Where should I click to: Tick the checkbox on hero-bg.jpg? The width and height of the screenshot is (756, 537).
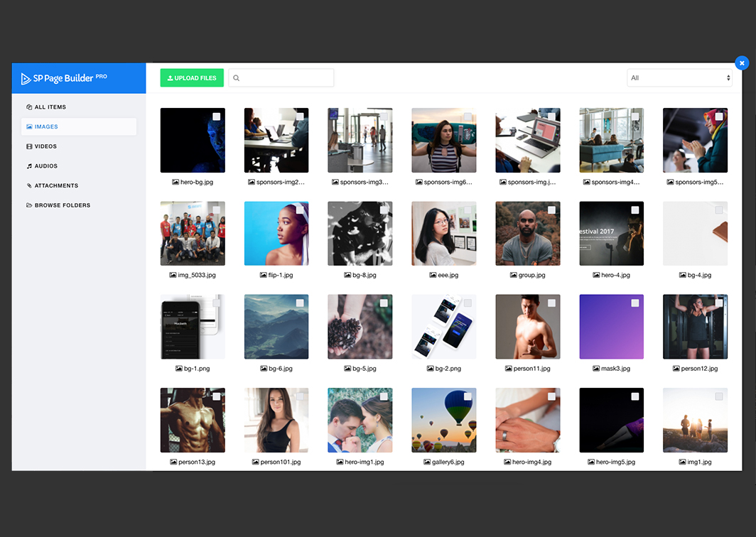click(216, 116)
